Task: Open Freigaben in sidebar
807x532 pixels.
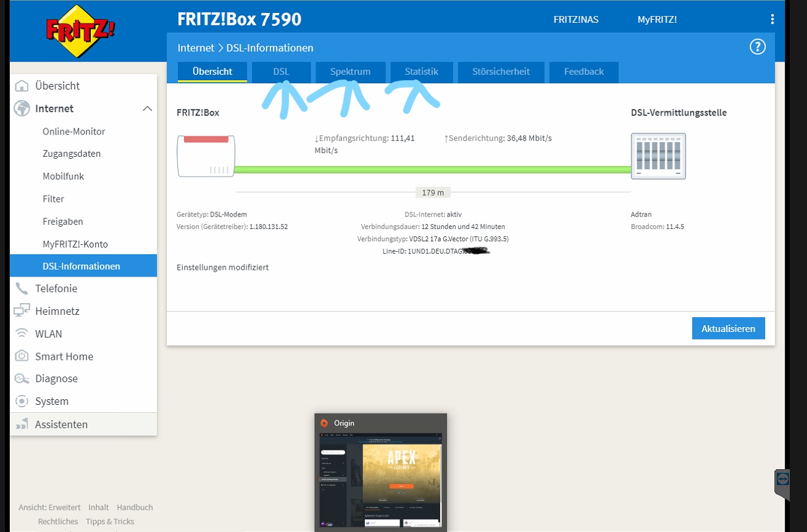Action: (x=62, y=222)
